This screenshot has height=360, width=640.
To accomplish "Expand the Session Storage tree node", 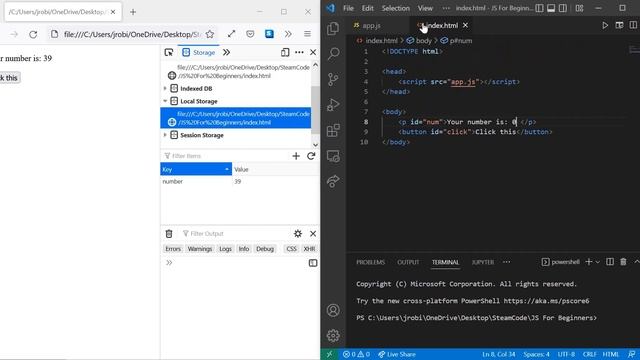I will (x=165, y=135).
